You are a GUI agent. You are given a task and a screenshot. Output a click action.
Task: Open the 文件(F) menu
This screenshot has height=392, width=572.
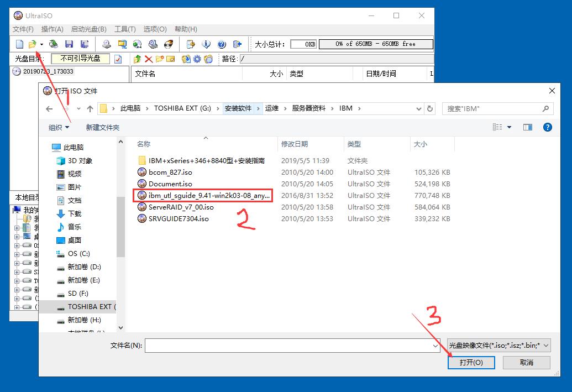click(21, 29)
